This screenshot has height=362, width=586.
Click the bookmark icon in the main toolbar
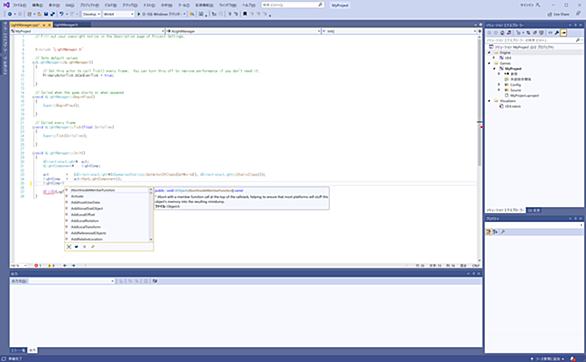coord(245,14)
